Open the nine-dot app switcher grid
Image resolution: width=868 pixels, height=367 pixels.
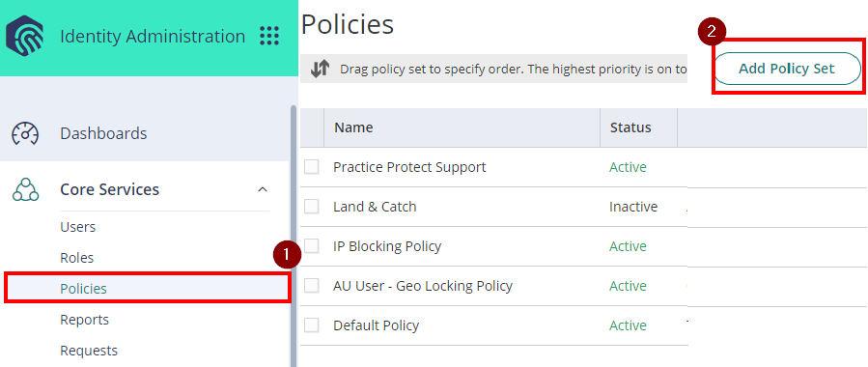(x=269, y=36)
